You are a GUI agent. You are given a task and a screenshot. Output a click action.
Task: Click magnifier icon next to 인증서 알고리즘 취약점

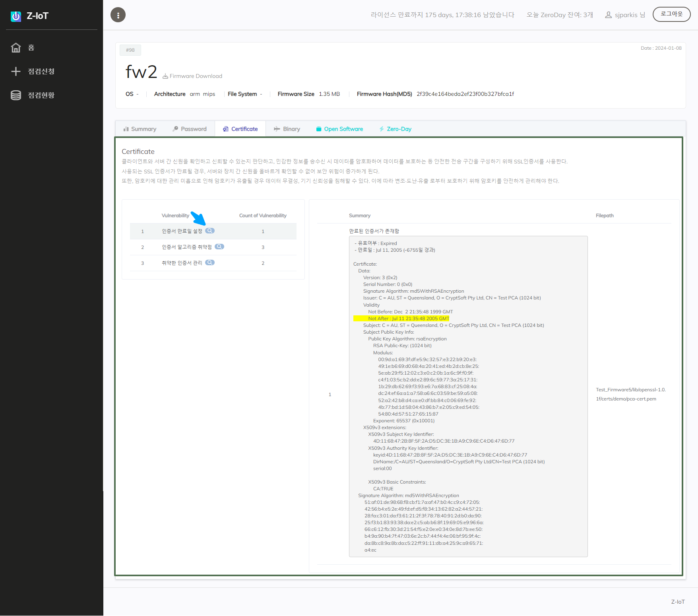tap(219, 247)
